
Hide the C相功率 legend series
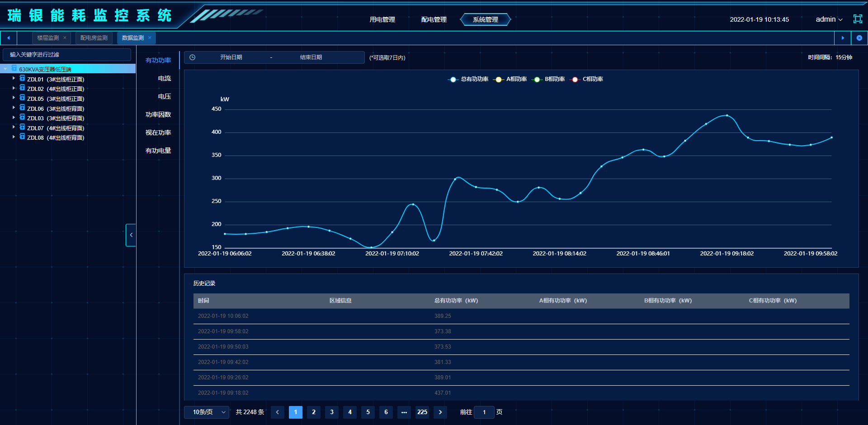[587, 79]
